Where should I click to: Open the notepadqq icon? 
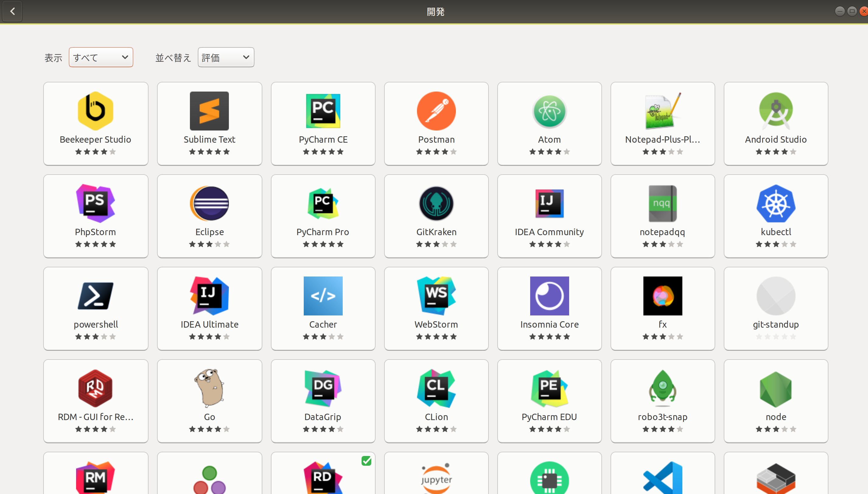pos(663,203)
